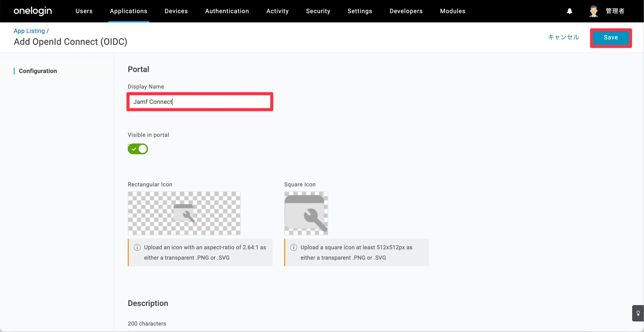Click the notification bell icon

569,11
